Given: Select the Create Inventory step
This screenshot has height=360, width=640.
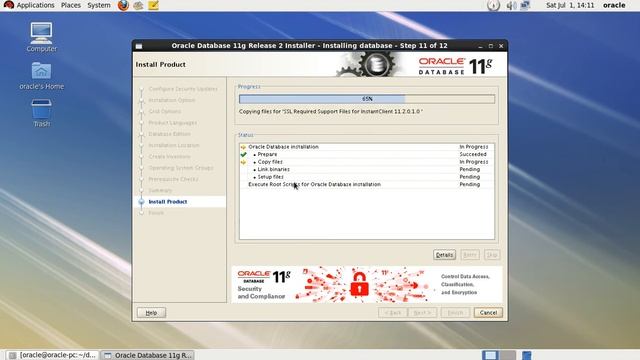Looking at the screenshot, I should click(x=169, y=156).
